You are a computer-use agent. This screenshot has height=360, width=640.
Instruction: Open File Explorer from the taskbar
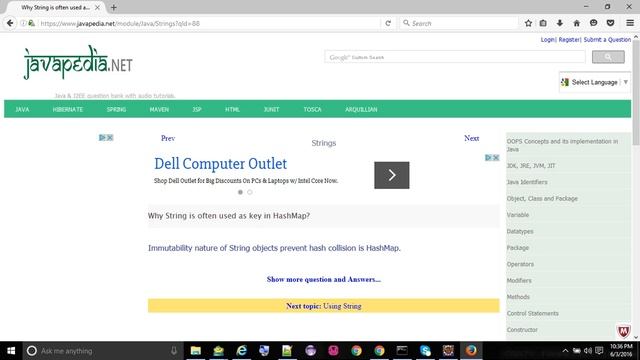point(196,351)
